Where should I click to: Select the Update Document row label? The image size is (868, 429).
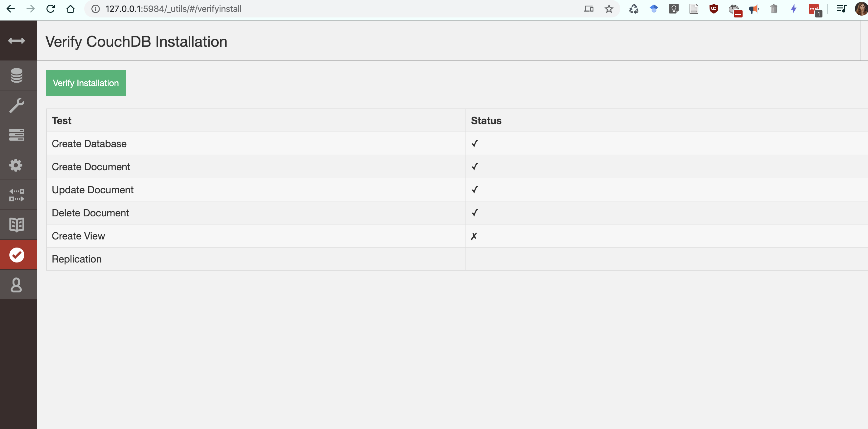[93, 190]
